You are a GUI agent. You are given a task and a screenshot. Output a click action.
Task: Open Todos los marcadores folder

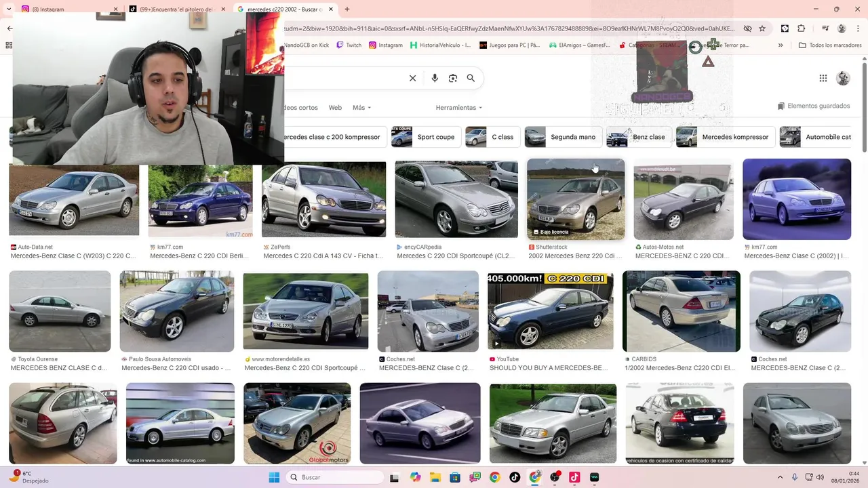(x=830, y=45)
